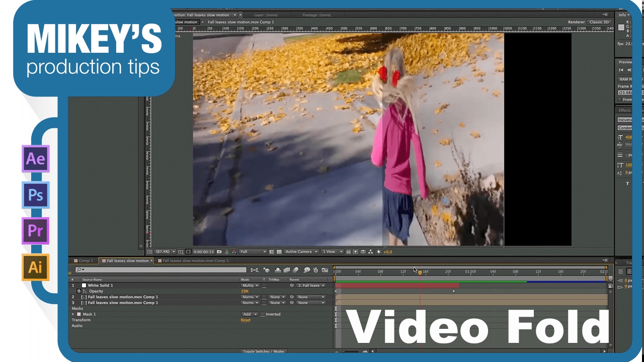Click the Comp Flowchart icon in viewer bar

(371, 251)
